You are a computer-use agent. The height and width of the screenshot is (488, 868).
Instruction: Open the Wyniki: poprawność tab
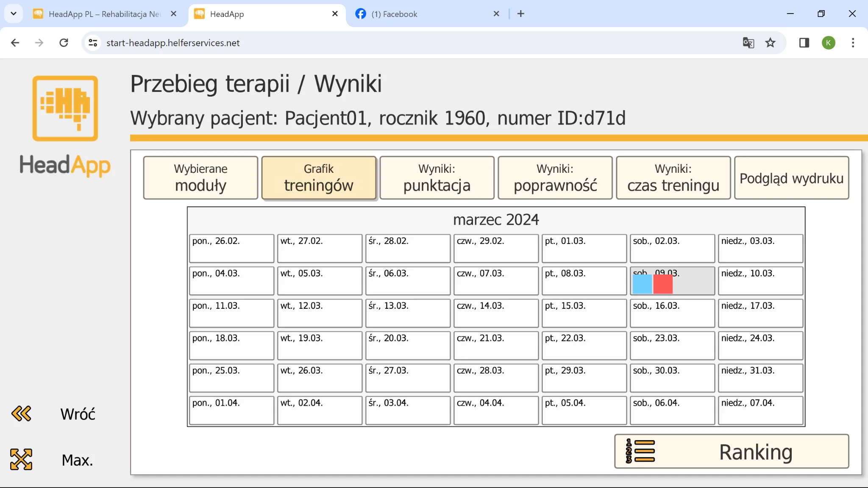[x=555, y=178]
